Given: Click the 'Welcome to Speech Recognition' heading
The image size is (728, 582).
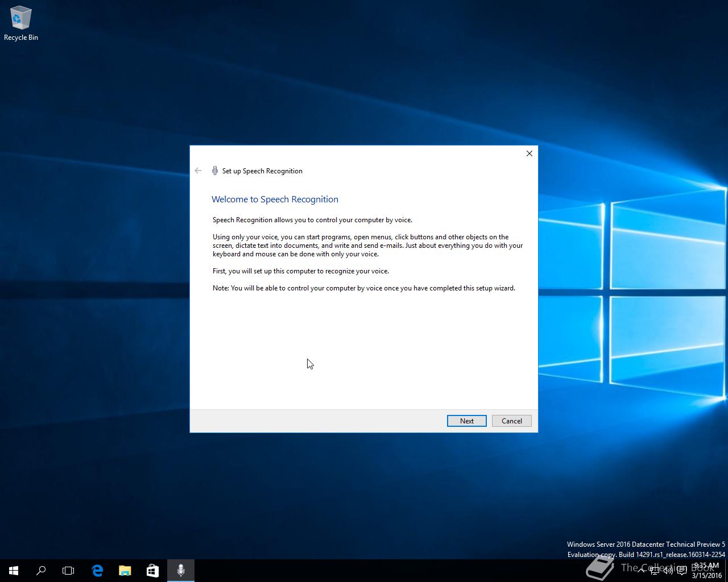Looking at the screenshot, I should click(x=275, y=199).
